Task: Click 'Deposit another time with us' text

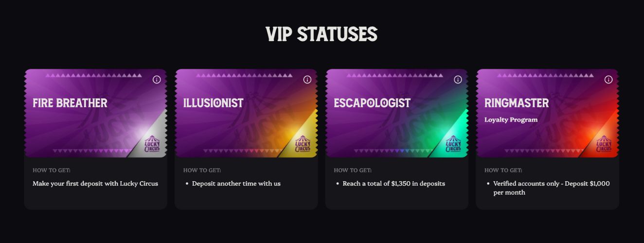Action: pyautogui.click(x=236, y=184)
